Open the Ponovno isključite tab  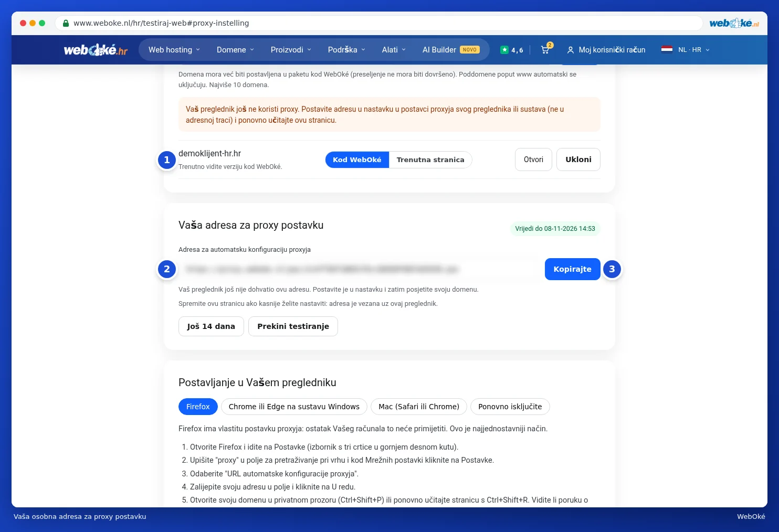point(510,407)
